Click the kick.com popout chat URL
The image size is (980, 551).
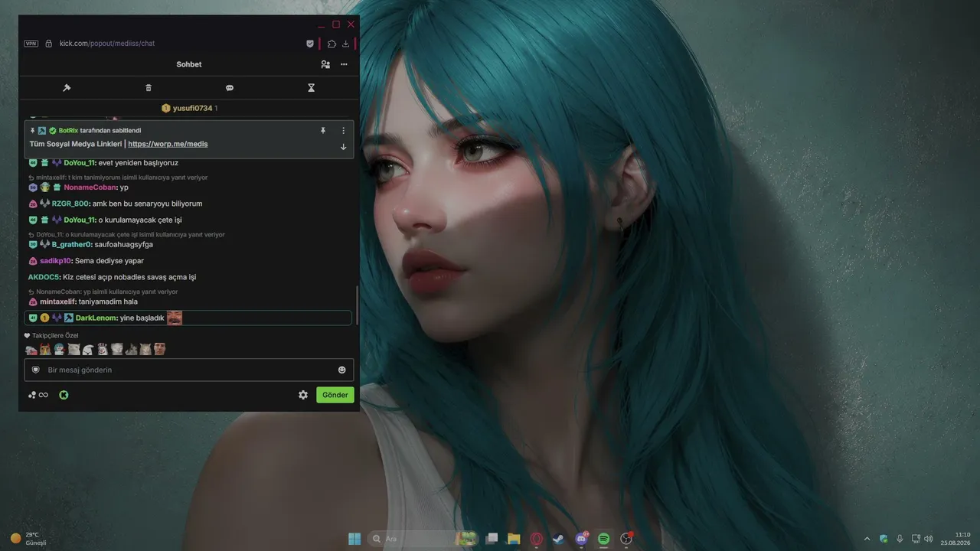[x=107, y=44]
